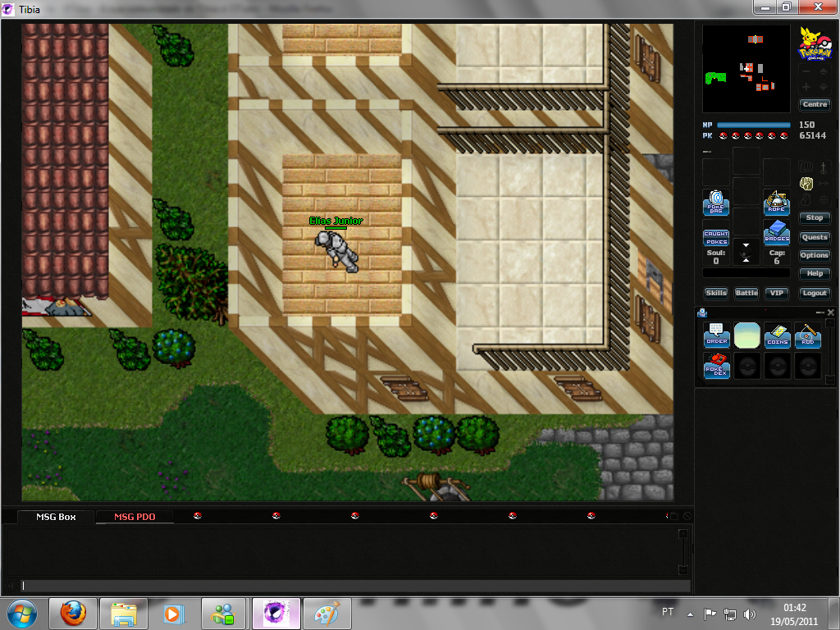Switch to the MSG PDO tab
This screenshot has height=630, width=840.
[135, 517]
